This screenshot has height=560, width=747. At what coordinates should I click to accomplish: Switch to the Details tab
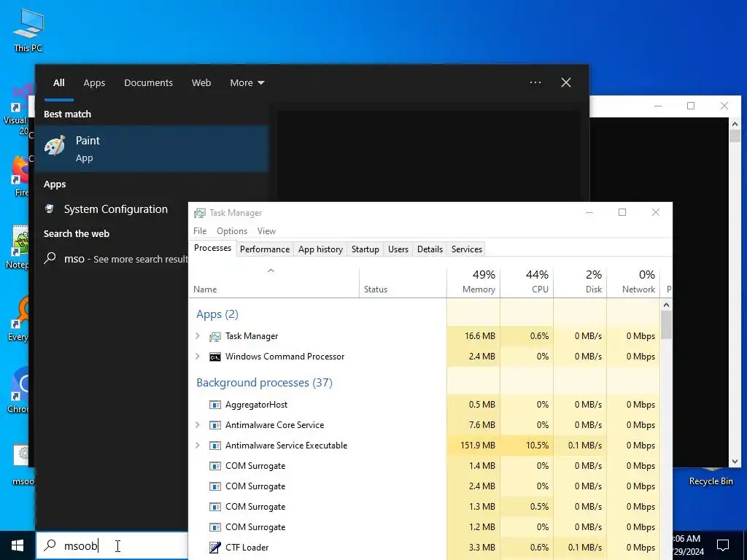coord(430,249)
